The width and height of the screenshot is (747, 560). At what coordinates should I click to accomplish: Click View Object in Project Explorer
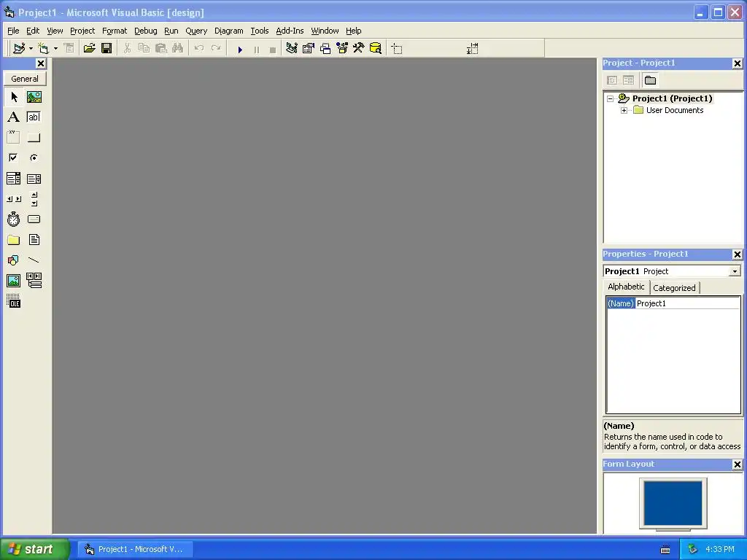628,80
